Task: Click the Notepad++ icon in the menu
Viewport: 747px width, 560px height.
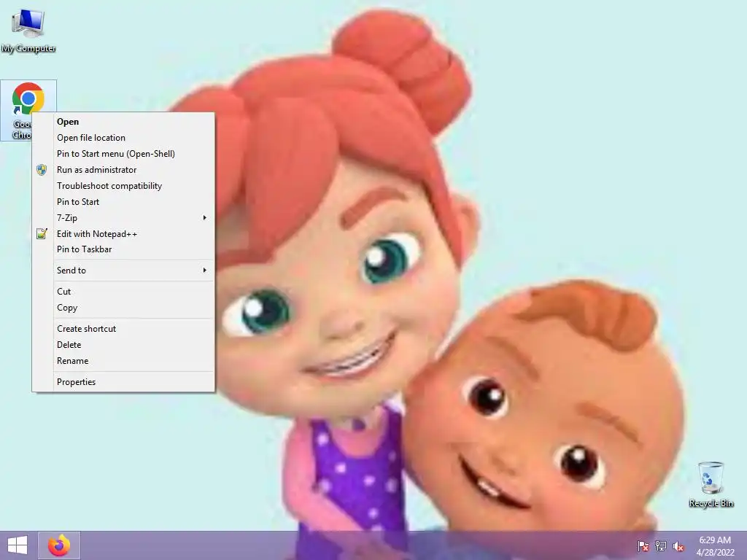Action: pyautogui.click(x=42, y=233)
